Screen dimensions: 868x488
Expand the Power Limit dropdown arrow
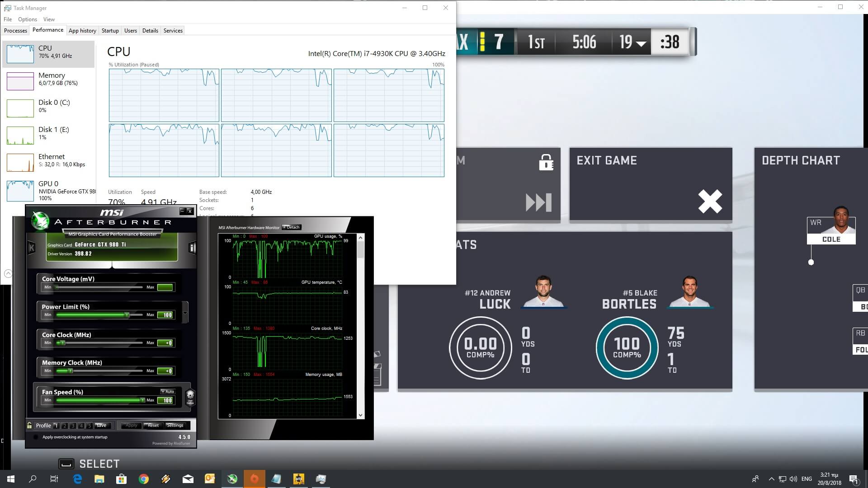pyautogui.click(x=185, y=313)
